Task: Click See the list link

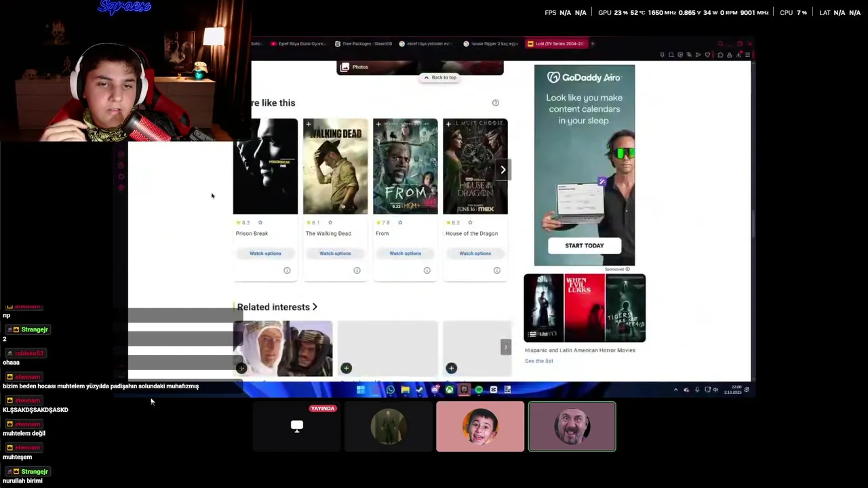Action: 538,361
